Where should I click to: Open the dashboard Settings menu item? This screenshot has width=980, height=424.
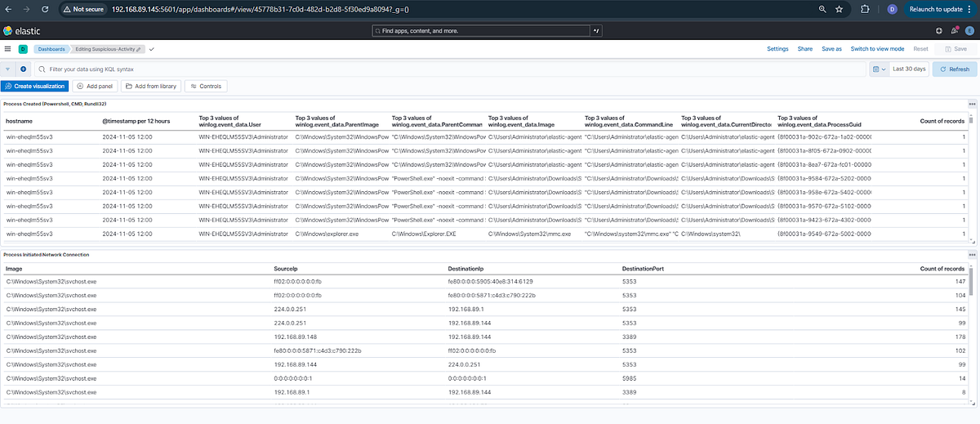point(777,49)
